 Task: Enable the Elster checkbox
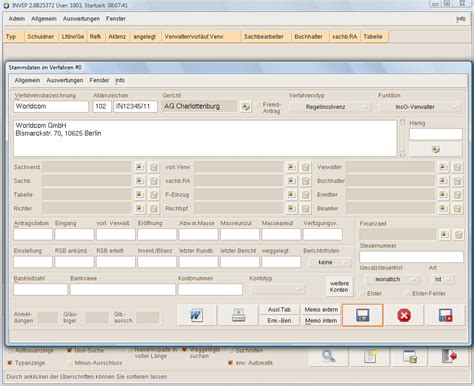(x=363, y=293)
